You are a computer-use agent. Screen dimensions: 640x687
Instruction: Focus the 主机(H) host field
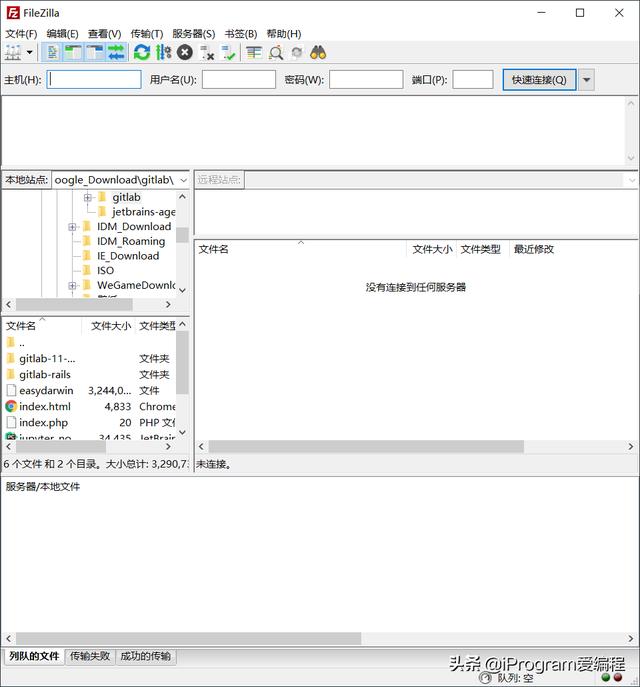(x=94, y=80)
